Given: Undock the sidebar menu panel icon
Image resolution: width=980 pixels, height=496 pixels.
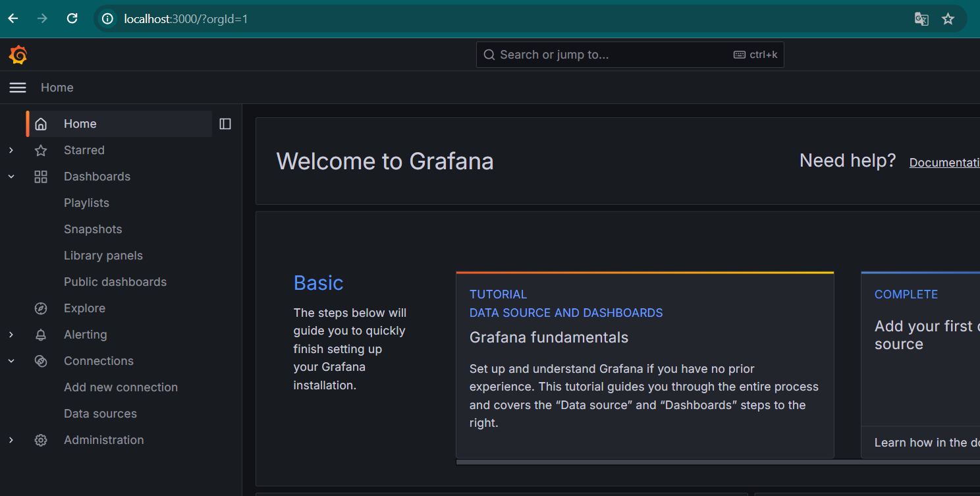Looking at the screenshot, I should [x=225, y=124].
